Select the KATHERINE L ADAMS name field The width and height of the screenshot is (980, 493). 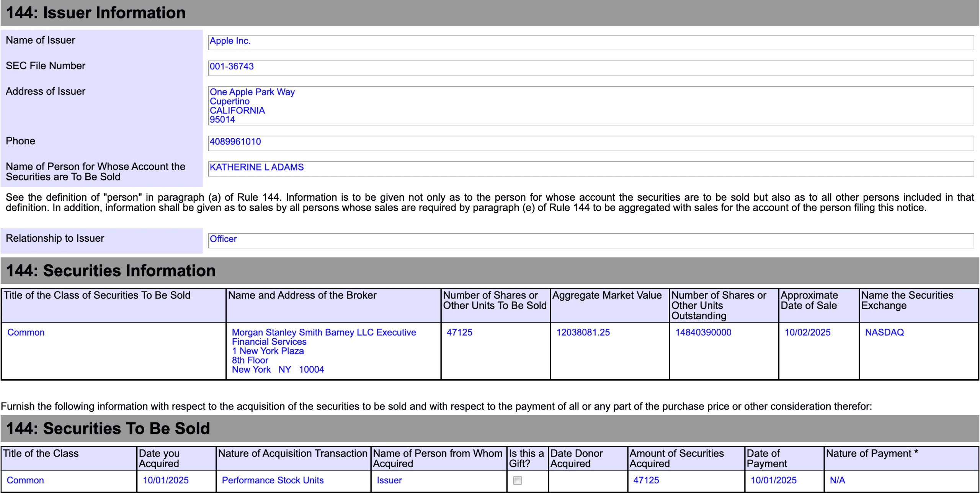591,169
